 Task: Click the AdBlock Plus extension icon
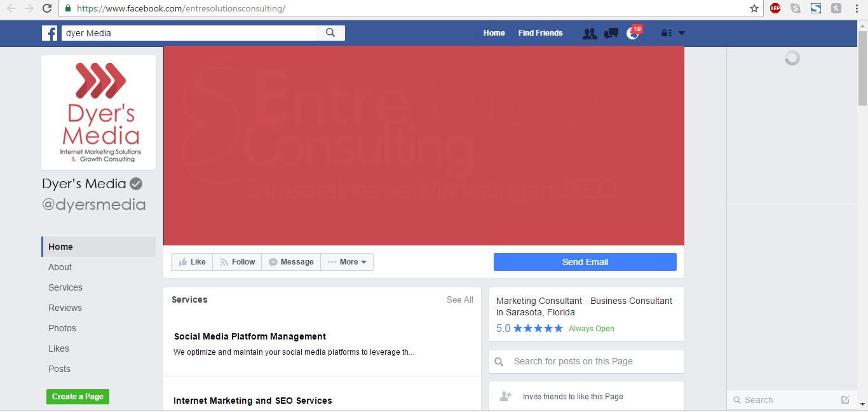(775, 8)
